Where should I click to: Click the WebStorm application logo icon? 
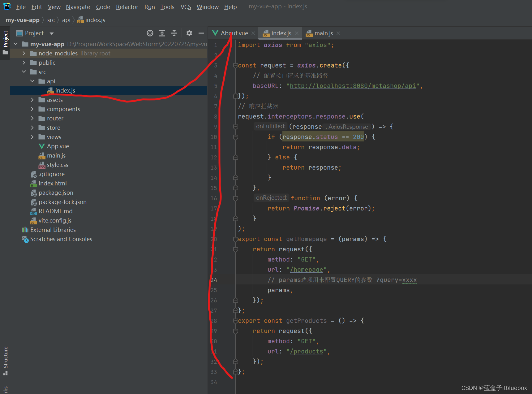point(7,6)
